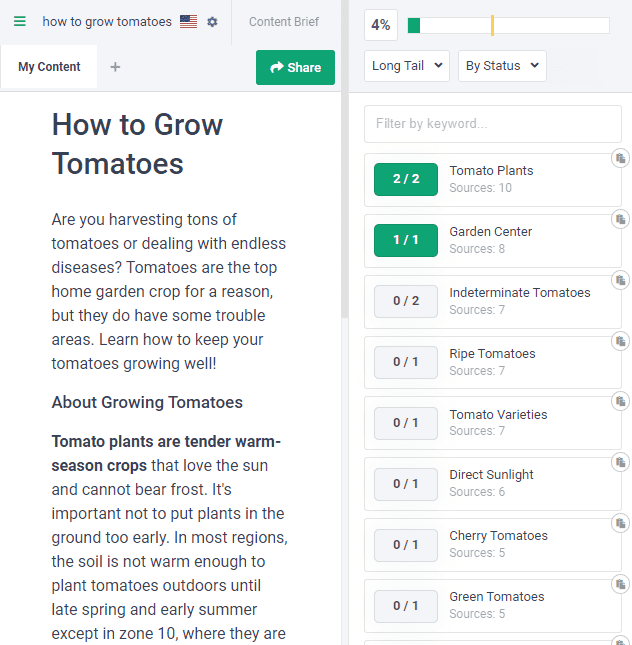Click 'Sources: 6' under Direct Sunlight

tap(477, 492)
